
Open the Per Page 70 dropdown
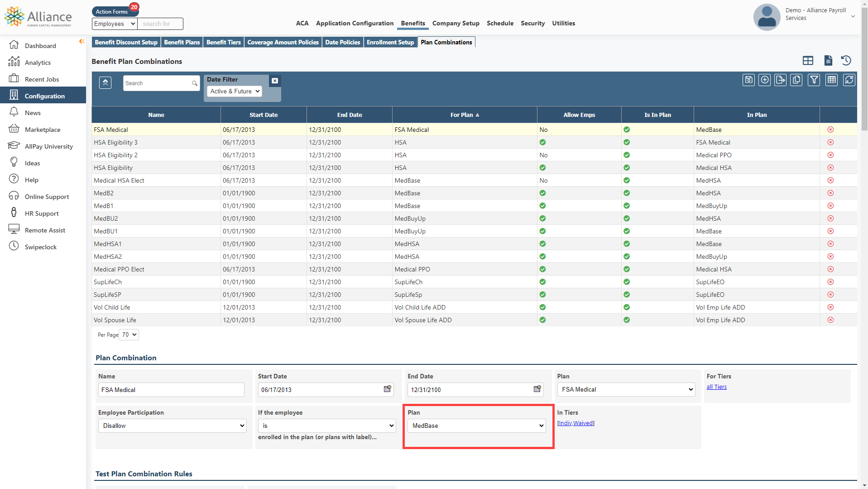(129, 334)
